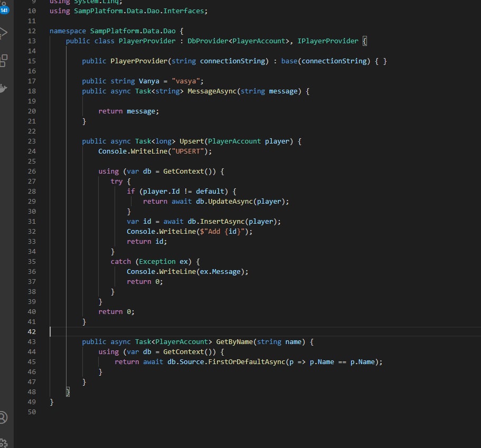
Task: Click the 'try' keyword
Action: click(x=117, y=182)
